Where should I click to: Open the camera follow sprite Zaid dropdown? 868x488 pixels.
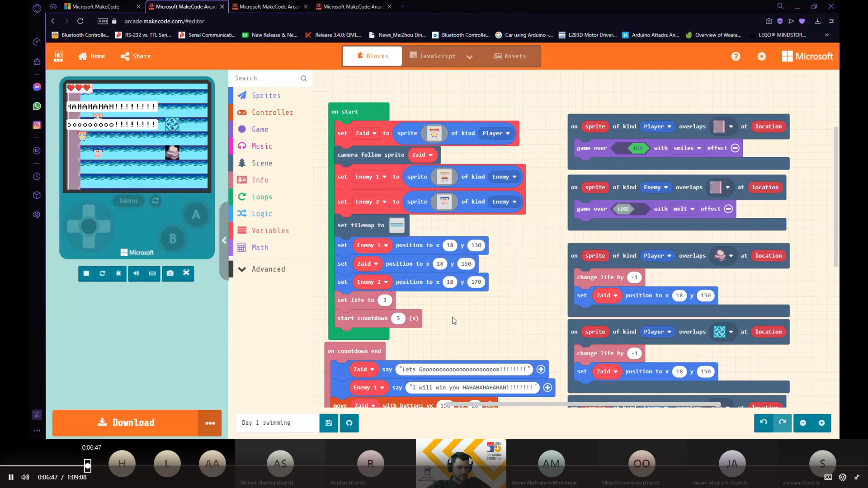[422, 155]
